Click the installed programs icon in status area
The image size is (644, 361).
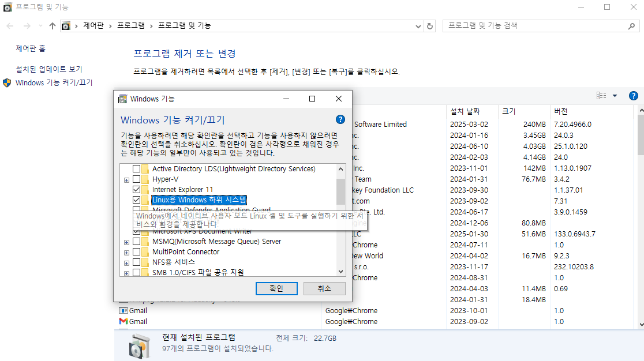point(139,346)
